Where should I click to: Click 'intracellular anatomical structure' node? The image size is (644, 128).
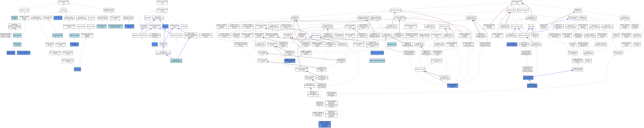tap(158, 18)
